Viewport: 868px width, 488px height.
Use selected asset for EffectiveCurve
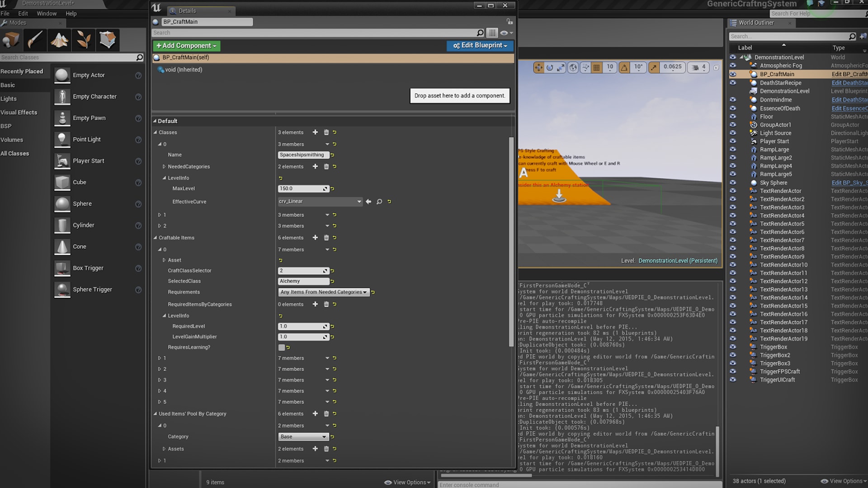(368, 202)
